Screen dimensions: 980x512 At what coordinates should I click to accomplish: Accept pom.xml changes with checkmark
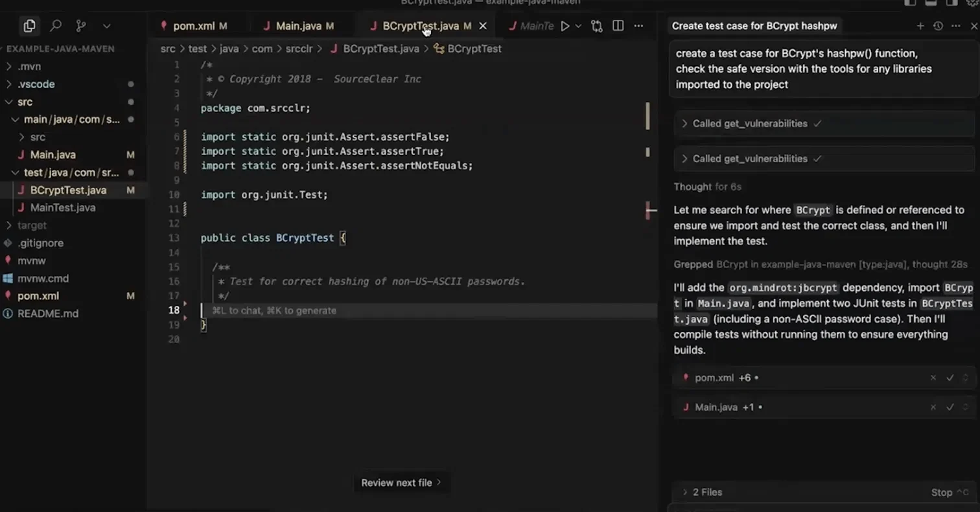950,378
